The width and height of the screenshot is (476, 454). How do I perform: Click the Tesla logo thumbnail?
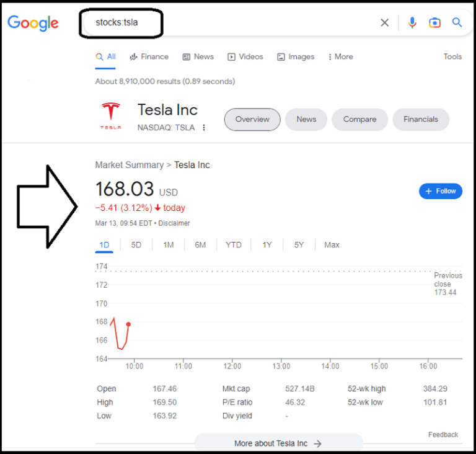pos(111,116)
